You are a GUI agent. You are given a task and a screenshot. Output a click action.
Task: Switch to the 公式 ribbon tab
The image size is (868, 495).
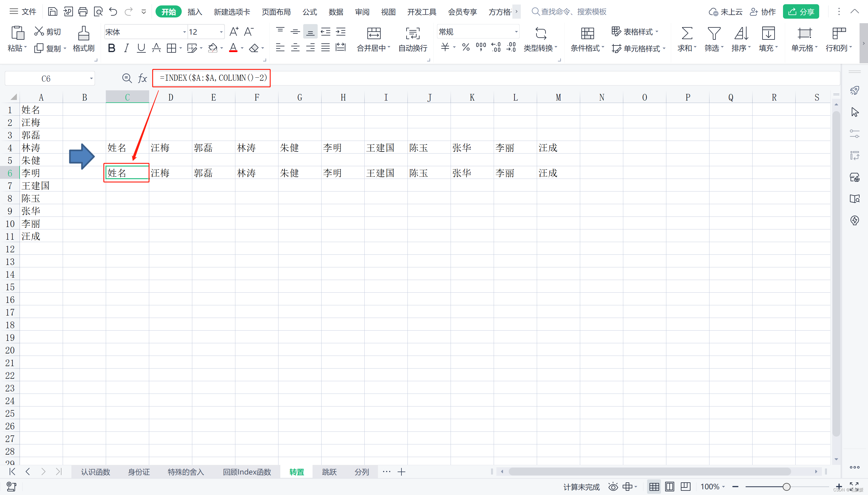tap(310, 12)
